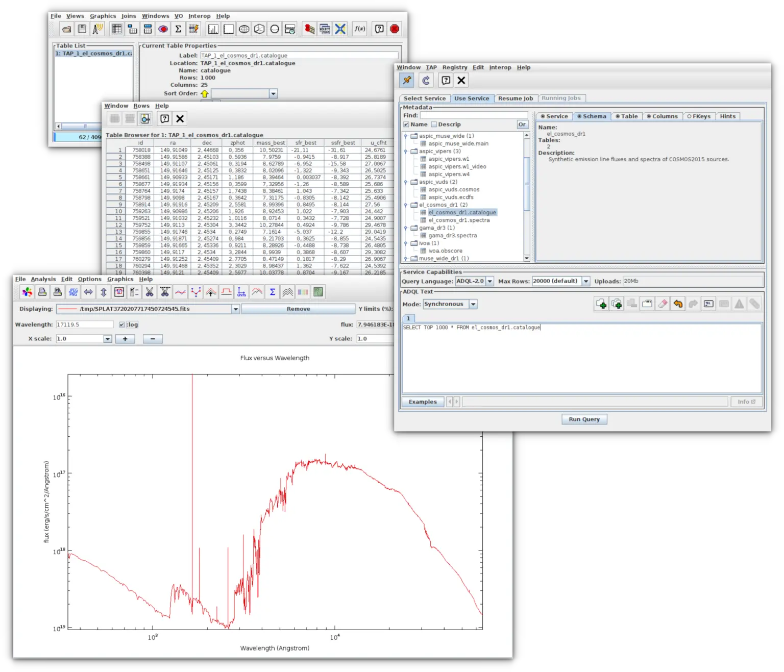Click the Run Query button
784x672 pixels.
[584, 419]
